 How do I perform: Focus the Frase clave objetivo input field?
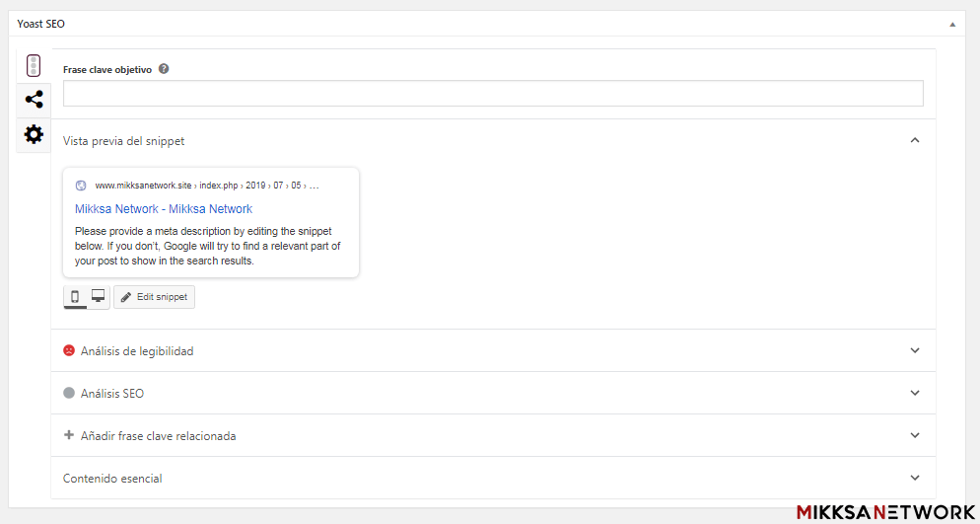[x=493, y=94]
